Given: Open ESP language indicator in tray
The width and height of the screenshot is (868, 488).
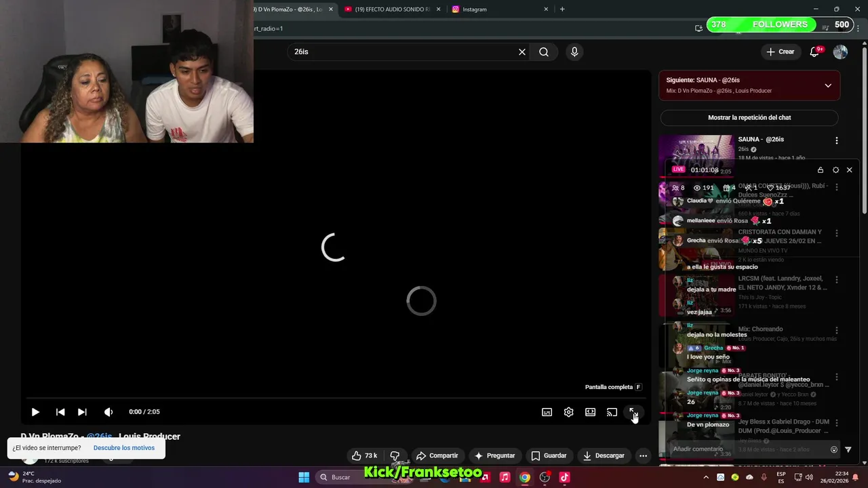Looking at the screenshot, I should pos(781,477).
